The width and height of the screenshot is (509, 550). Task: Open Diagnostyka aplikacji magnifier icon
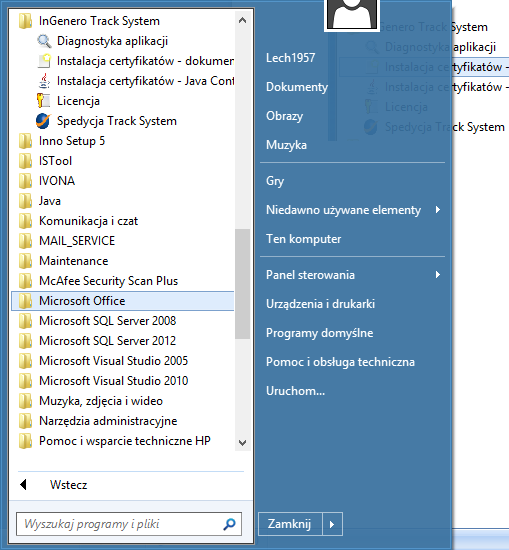[x=44, y=41]
